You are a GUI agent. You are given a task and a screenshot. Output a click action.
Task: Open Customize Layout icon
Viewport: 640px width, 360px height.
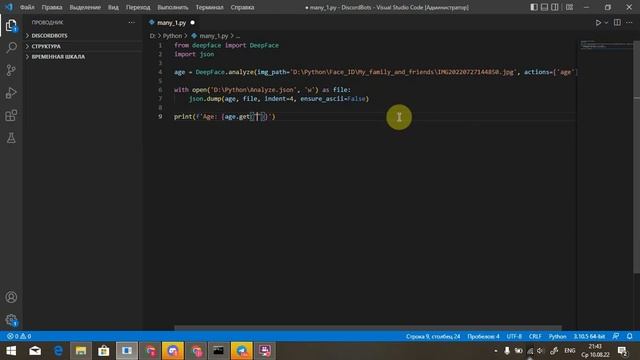[x=569, y=7]
